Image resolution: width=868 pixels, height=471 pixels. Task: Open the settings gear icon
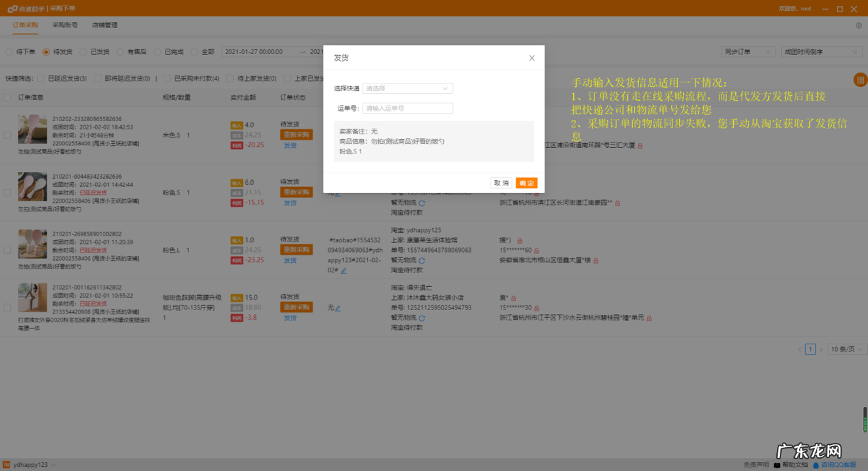coord(859,24)
